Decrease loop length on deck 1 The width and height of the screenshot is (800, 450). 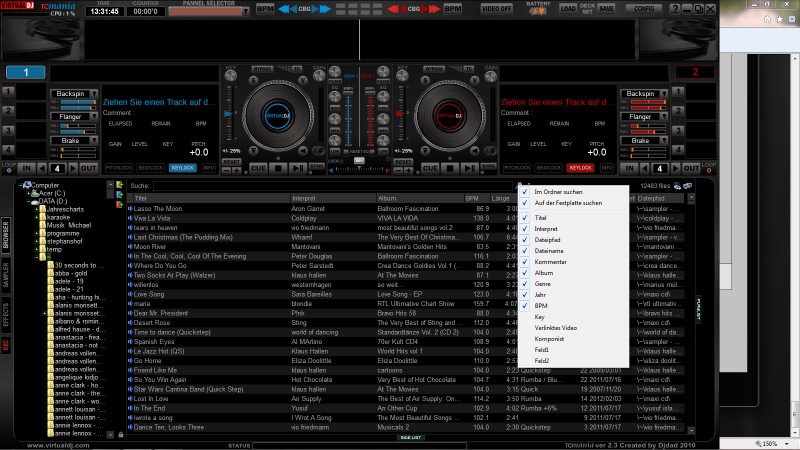coord(42,168)
